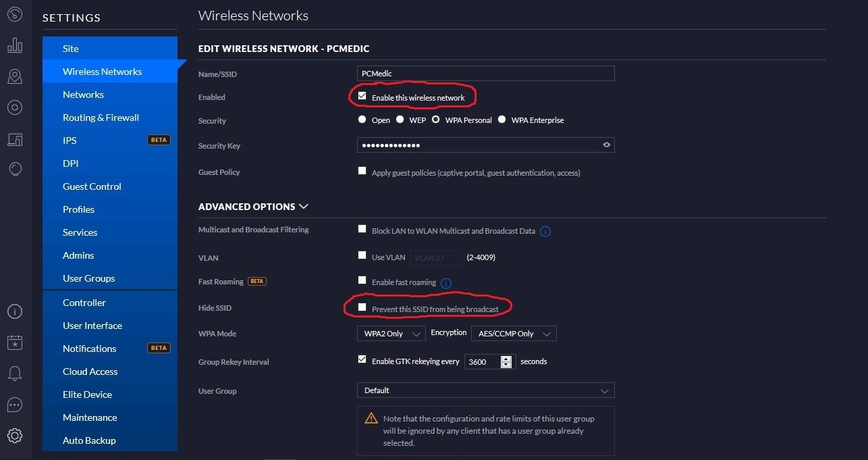Open the Settings gear icon
The height and width of the screenshot is (460, 868).
[x=15, y=436]
